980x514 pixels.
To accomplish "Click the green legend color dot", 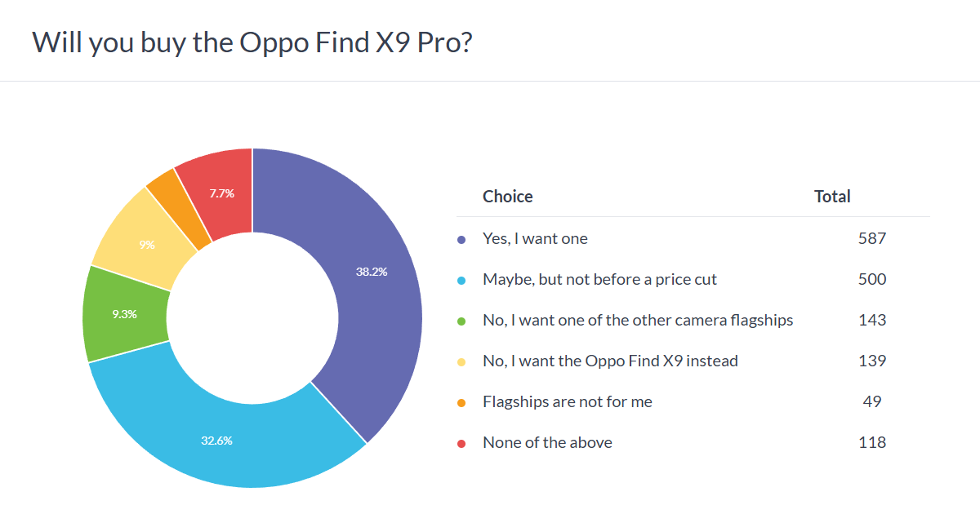I will pyautogui.click(x=461, y=321).
